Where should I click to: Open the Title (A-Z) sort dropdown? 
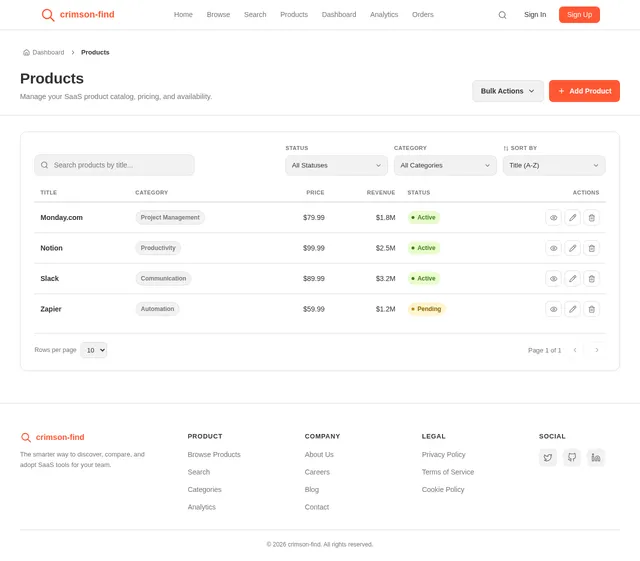(x=554, y=165)
